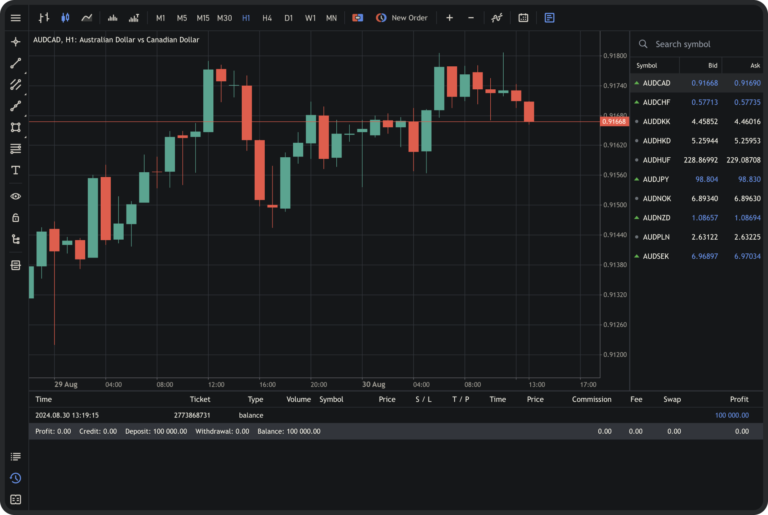Select M5 timeframe
Image resolution: width=768 pixels, height=515 pixels.
click(182, 18)
